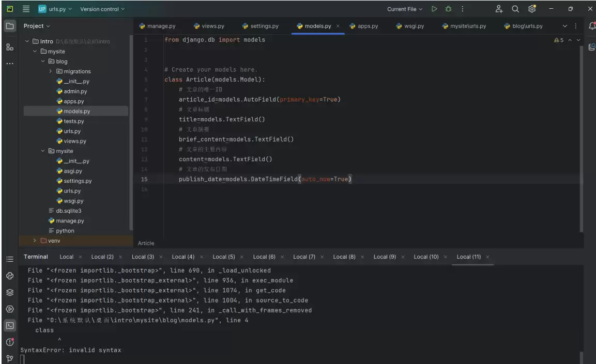Screen dimensions: 596x364
Task: Open the TODO list tool window icon
Action: (x=10, y=259)
